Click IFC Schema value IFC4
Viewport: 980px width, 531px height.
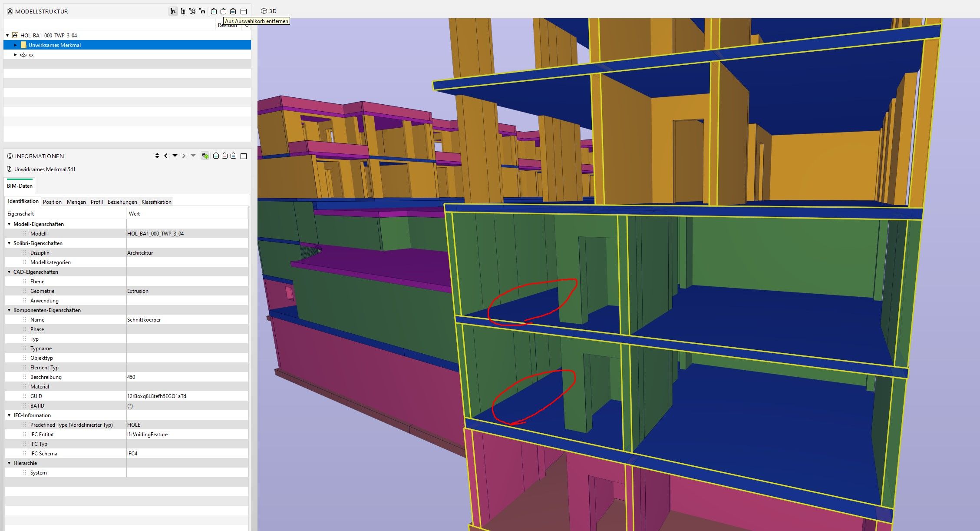pos(132,453)
